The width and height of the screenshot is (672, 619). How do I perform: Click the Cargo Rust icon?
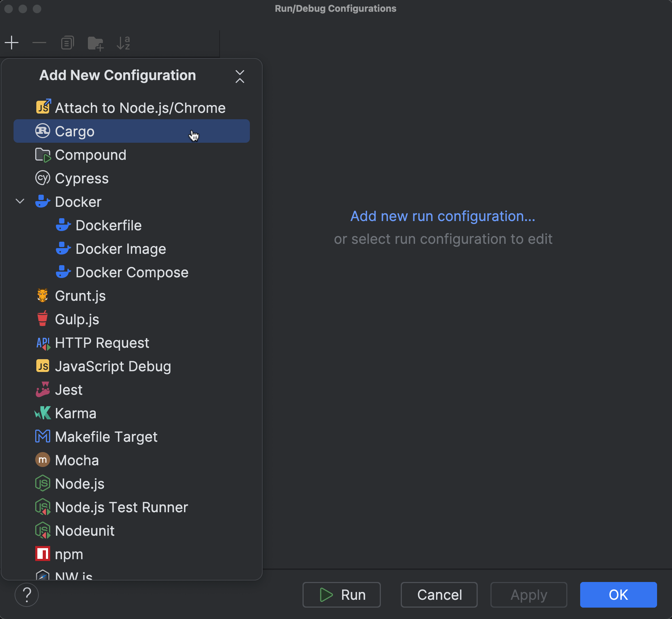tap(42, 131)
